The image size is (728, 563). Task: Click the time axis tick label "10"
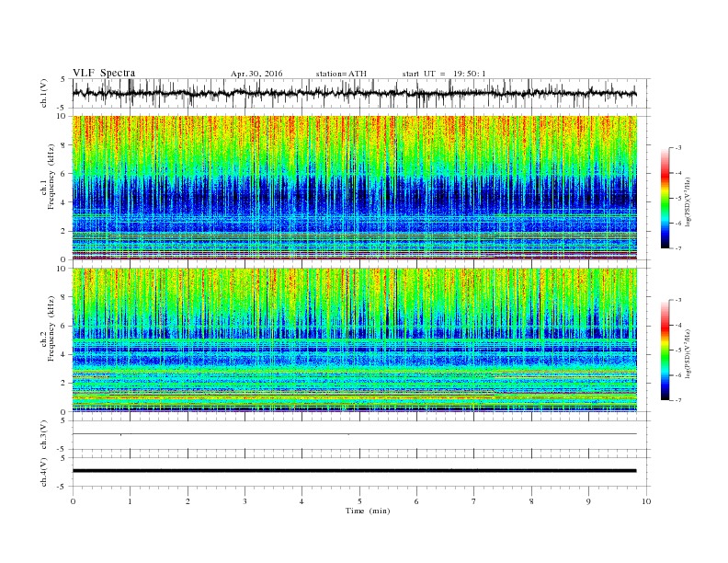(x=646, y=501)
